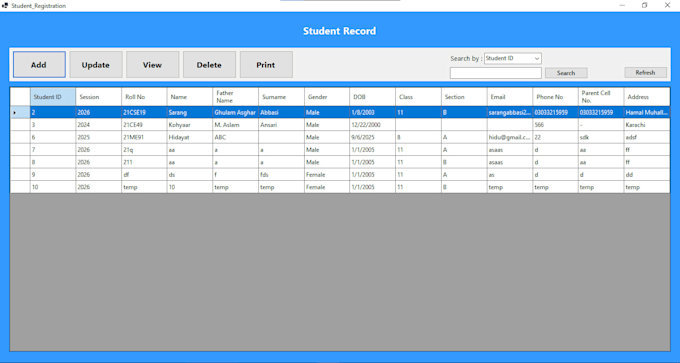This screenshot has height=363, width=680.
Task: Click the 21ME91 roll number cell
Action: (144, 137)
